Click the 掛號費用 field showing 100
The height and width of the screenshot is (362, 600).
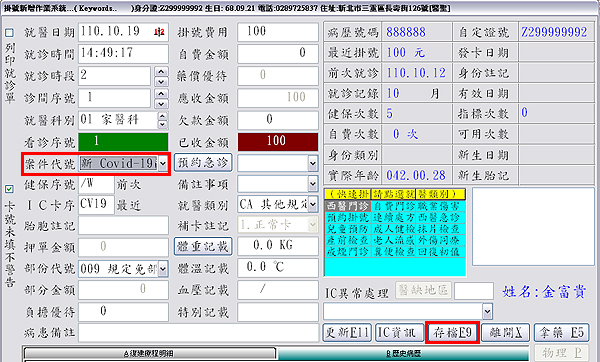(x=278, y=32)
